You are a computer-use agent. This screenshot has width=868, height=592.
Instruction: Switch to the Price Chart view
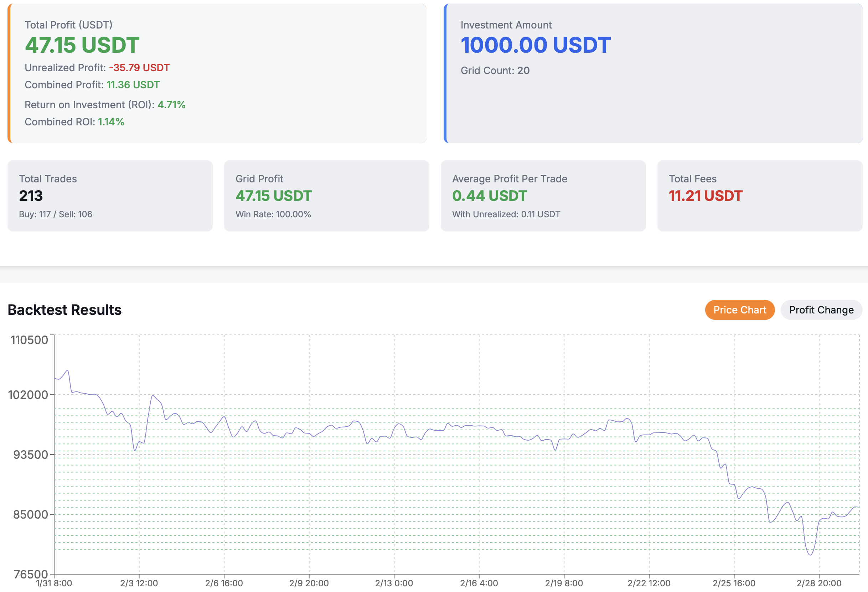coord(739,310)
